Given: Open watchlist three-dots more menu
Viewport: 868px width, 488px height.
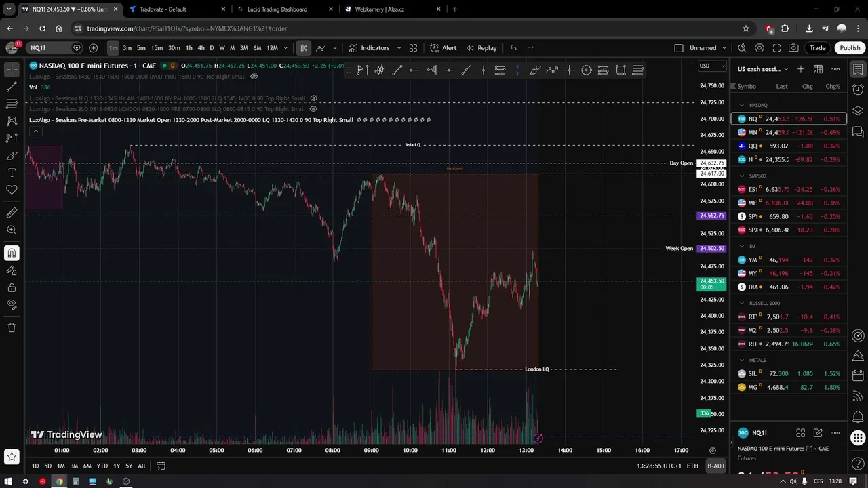Looking at the screenshot, I should 835,69.
